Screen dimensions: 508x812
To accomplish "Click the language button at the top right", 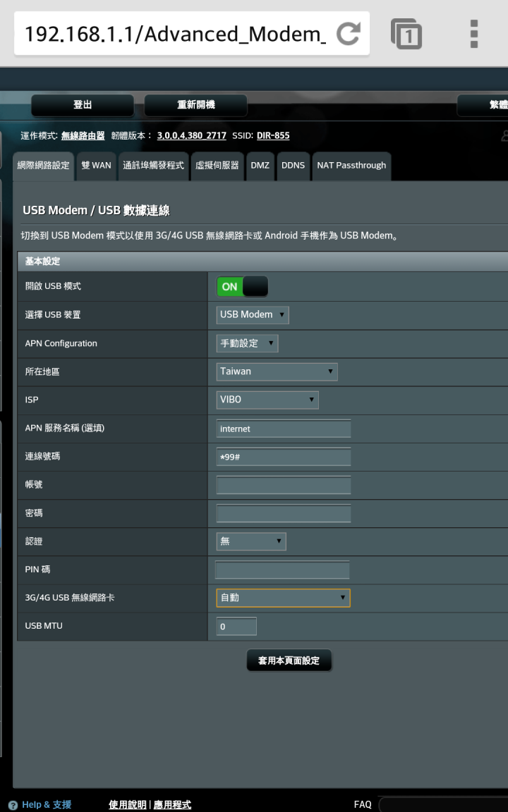I will click(x=483, y=105).
